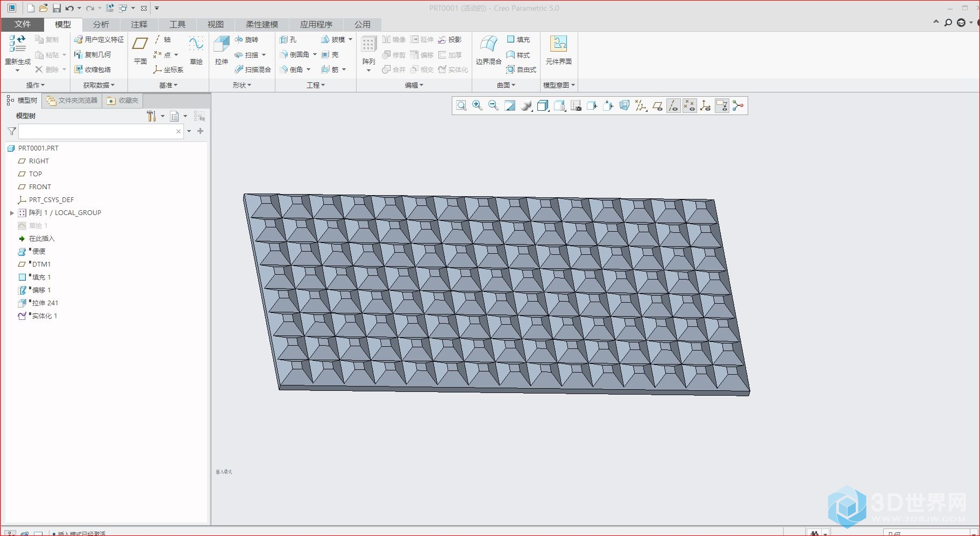980x536 pixels.
Task: Click the Zoom In magnifier icon
Action: [x=477, y=106]
